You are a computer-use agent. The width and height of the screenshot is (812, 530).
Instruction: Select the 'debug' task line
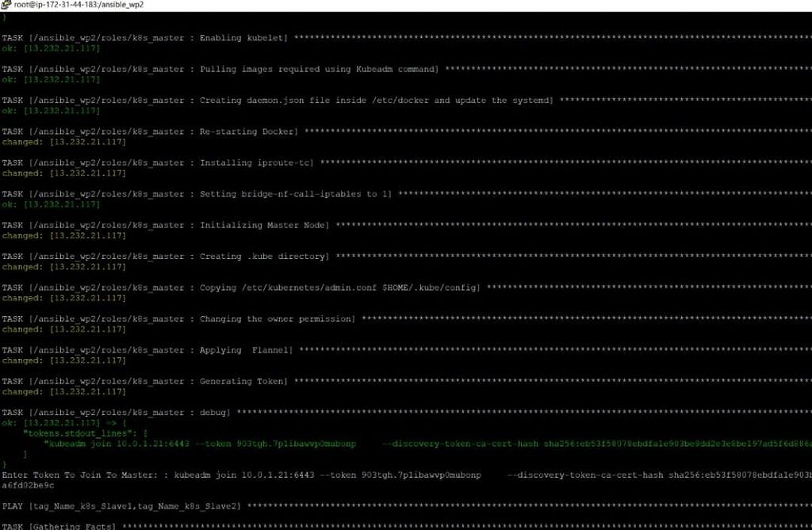[x=407, y=413]
